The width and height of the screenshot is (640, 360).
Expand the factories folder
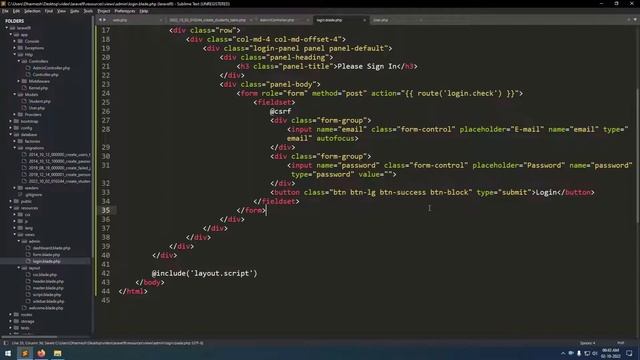15,141
